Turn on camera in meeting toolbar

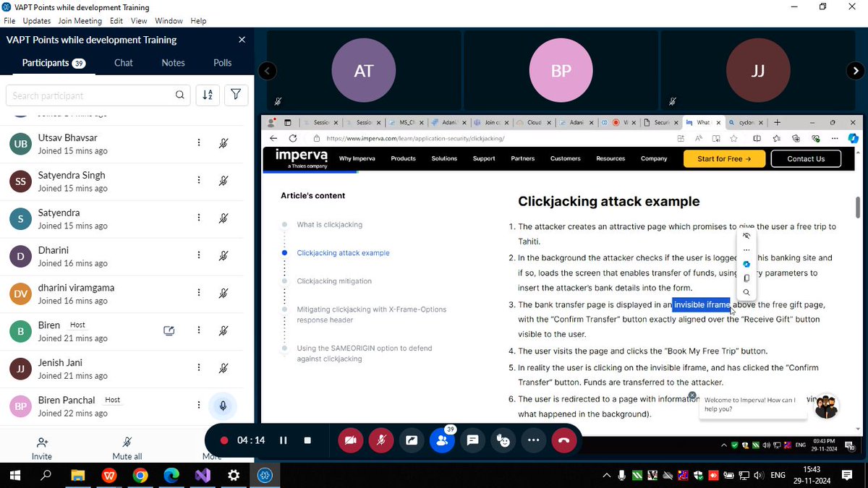(350, 440)
